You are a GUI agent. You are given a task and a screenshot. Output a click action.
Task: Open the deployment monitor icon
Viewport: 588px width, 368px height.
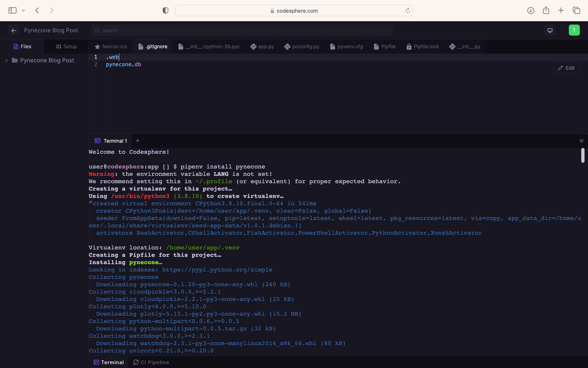tap(550, 30)
